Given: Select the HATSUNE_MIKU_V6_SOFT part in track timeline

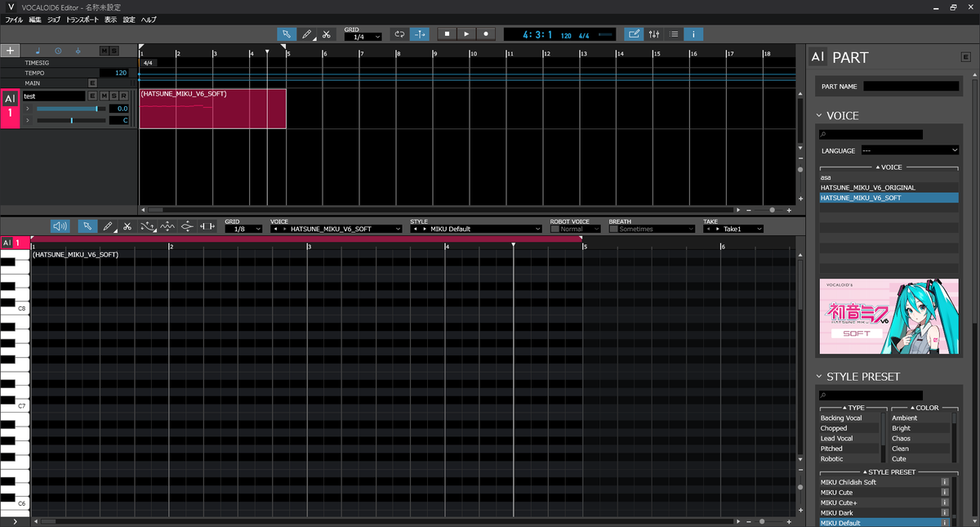Looking at the screenshot, I should click(212, 109).
